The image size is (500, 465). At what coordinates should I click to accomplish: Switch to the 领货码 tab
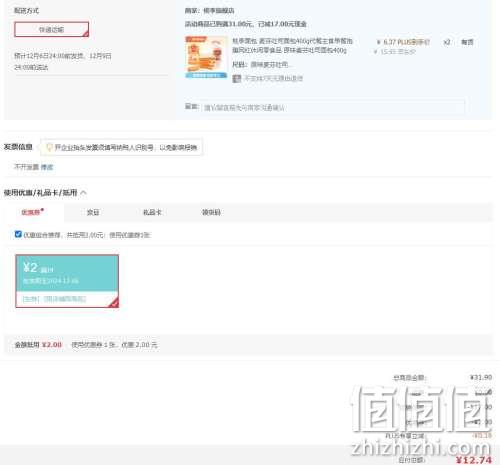coord(211,212)
